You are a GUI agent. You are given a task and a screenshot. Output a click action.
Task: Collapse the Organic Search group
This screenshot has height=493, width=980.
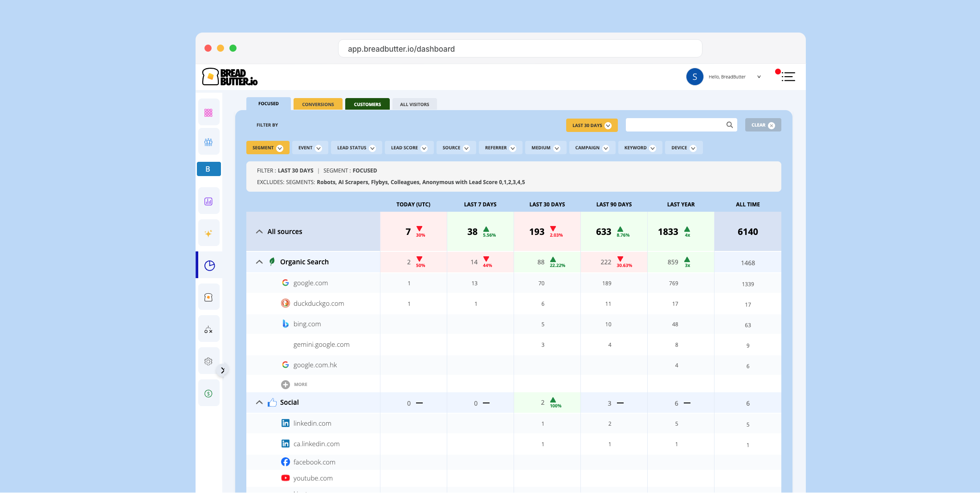259,262
